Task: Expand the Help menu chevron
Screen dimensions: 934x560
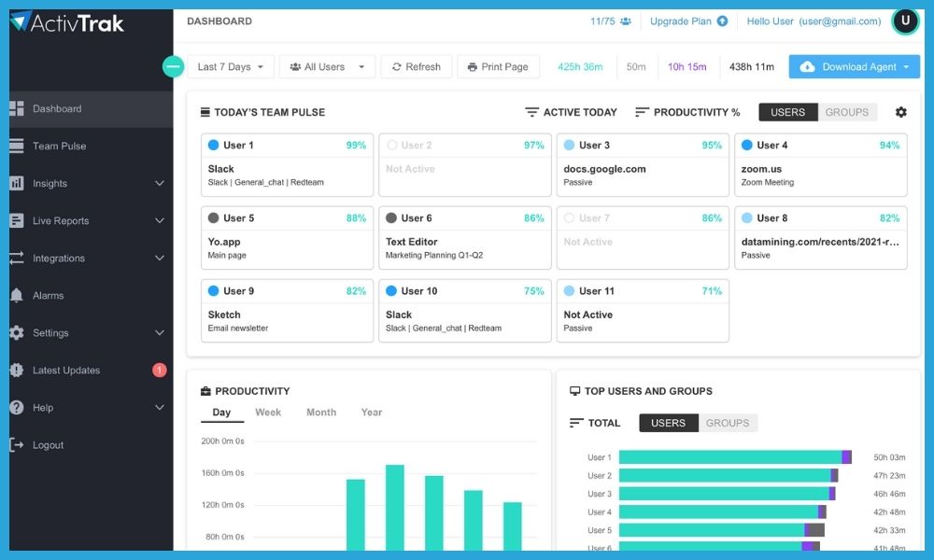Action: tap(160, 408)
